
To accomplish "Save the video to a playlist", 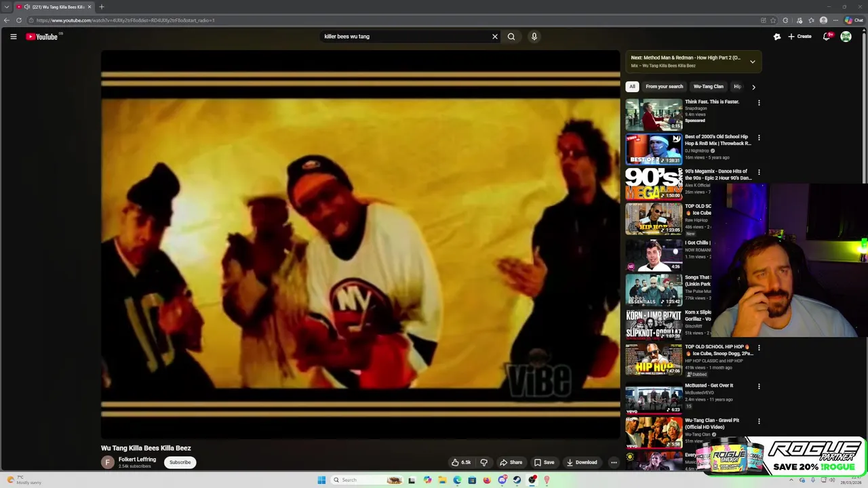I will coord(544,462).
